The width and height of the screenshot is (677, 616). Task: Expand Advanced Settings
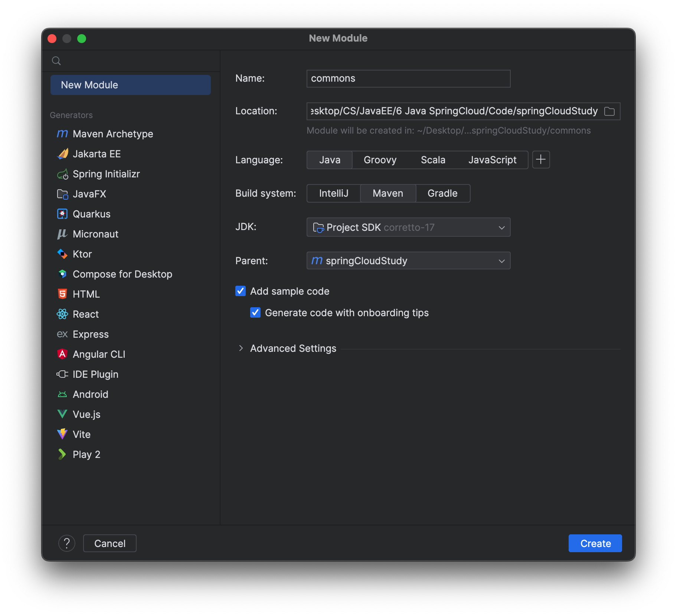point(292,348)
